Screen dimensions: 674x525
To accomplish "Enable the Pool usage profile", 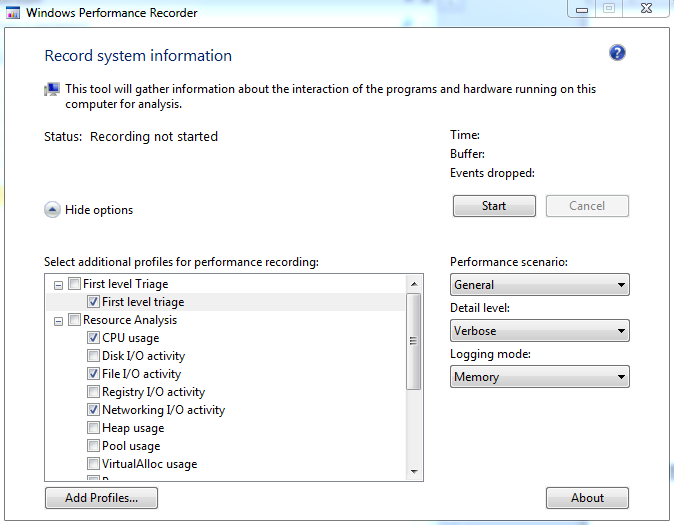I will tap(93, 446).
